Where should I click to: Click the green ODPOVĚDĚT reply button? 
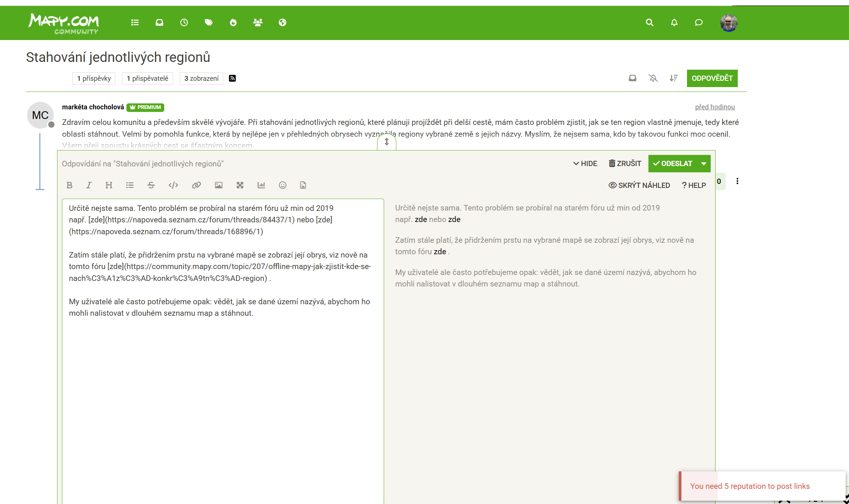tap(712, 78)
